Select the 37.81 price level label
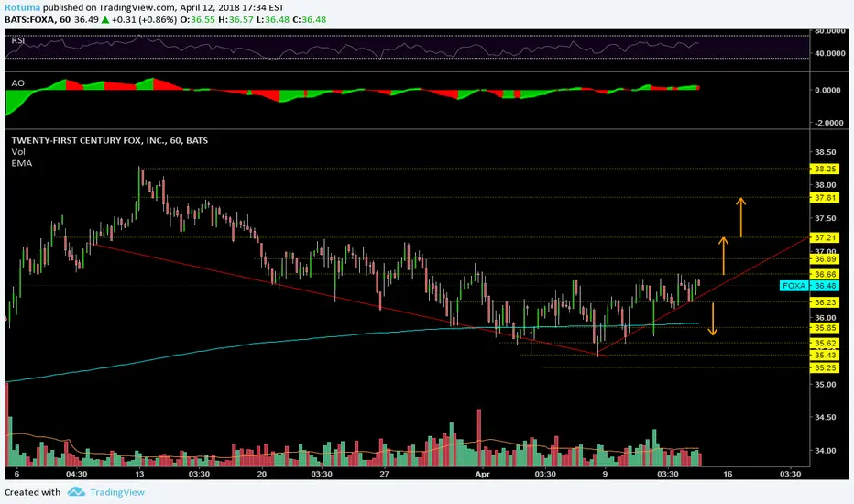 (825, 198)
